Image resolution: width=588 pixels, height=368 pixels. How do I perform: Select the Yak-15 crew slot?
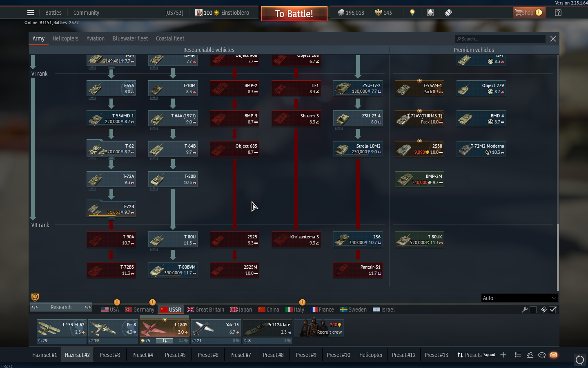216,328
